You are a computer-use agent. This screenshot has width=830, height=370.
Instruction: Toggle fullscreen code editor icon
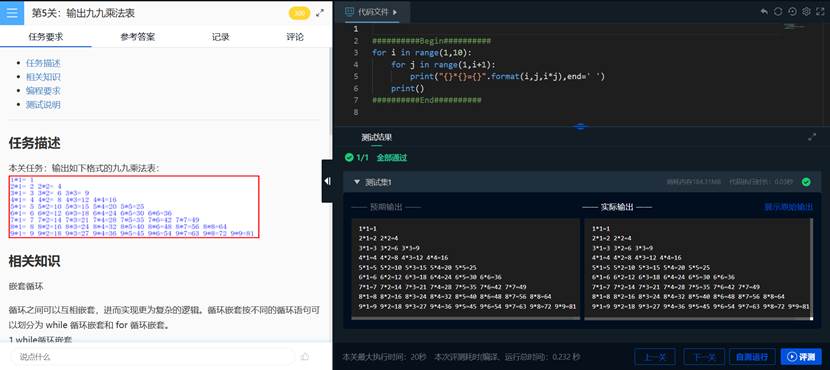820,12
